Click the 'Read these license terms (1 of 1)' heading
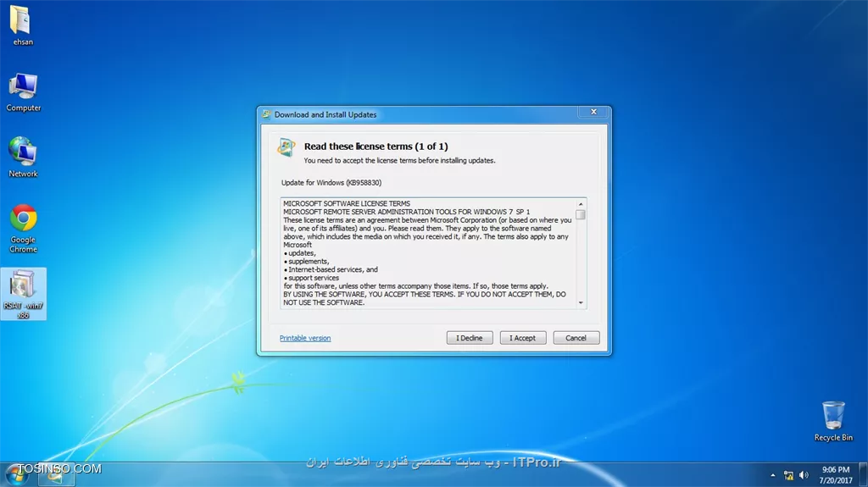Screen dimensions: 868x487 click(x=376, y=146)
